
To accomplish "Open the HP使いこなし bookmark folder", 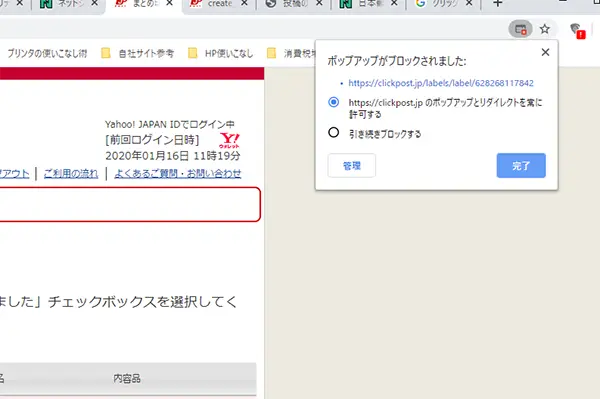I will pos(220,54).
